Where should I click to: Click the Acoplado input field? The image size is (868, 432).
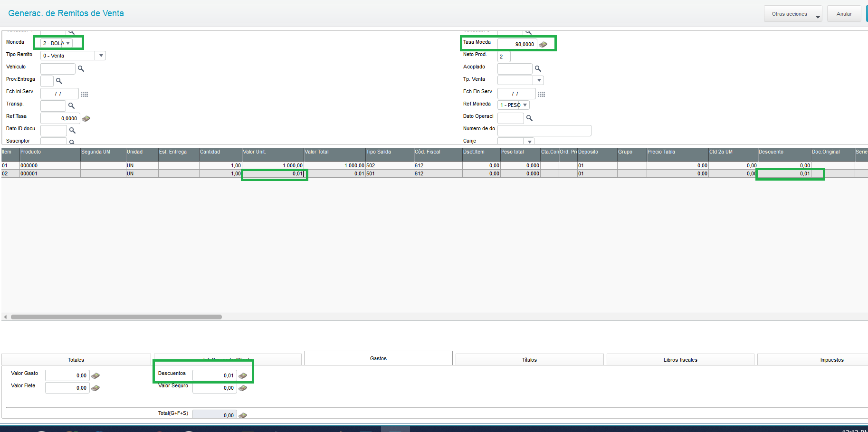coord(515,69)
